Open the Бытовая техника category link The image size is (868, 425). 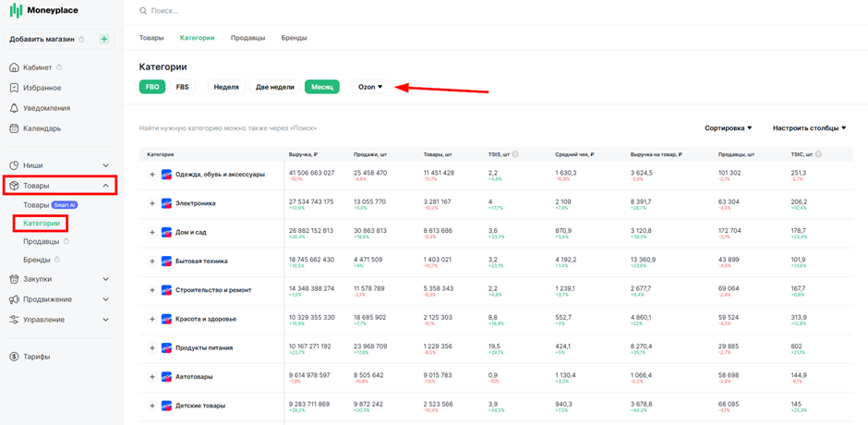(x=201, y=261)
